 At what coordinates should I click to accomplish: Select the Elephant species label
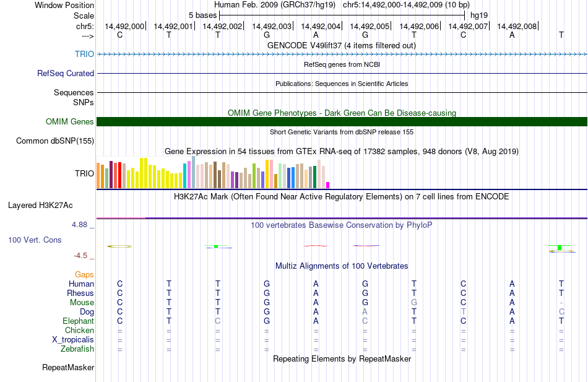point(79,321)
